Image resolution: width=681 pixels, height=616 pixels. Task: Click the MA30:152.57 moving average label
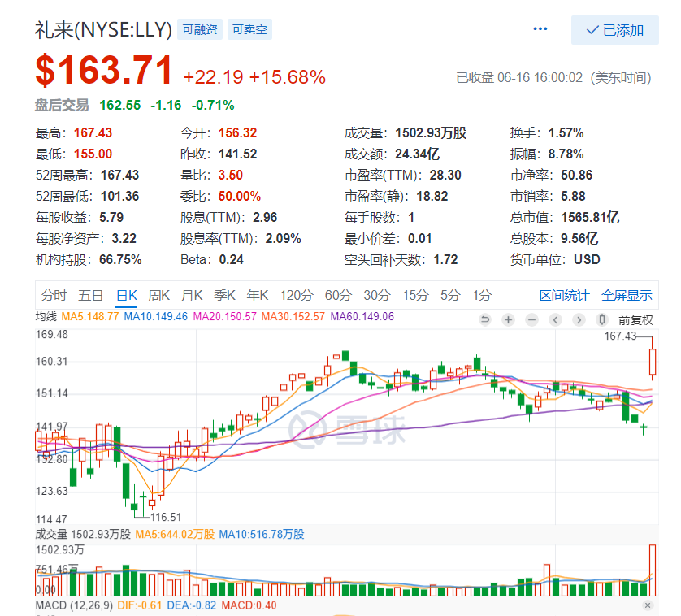coord(293,316)
